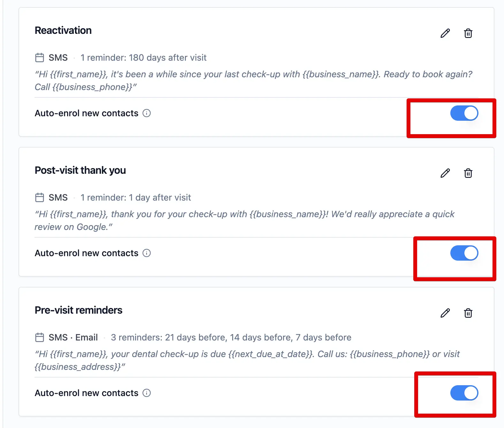Click trash icon for Pre-visit reminders
The width and height of the screenshot is (504, 428).
pos(468,313)
